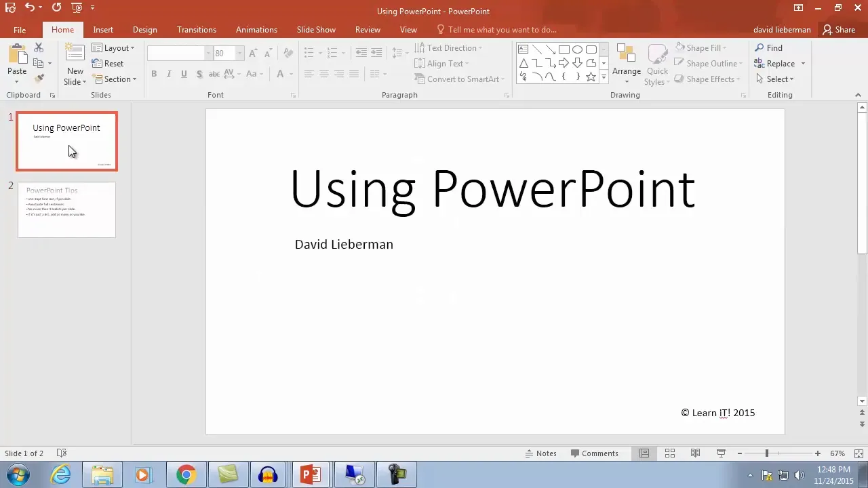The width and height of the screenshot is (868, 488).
Task: Open the Shape Fill dropdown
Action: point(701,48)
